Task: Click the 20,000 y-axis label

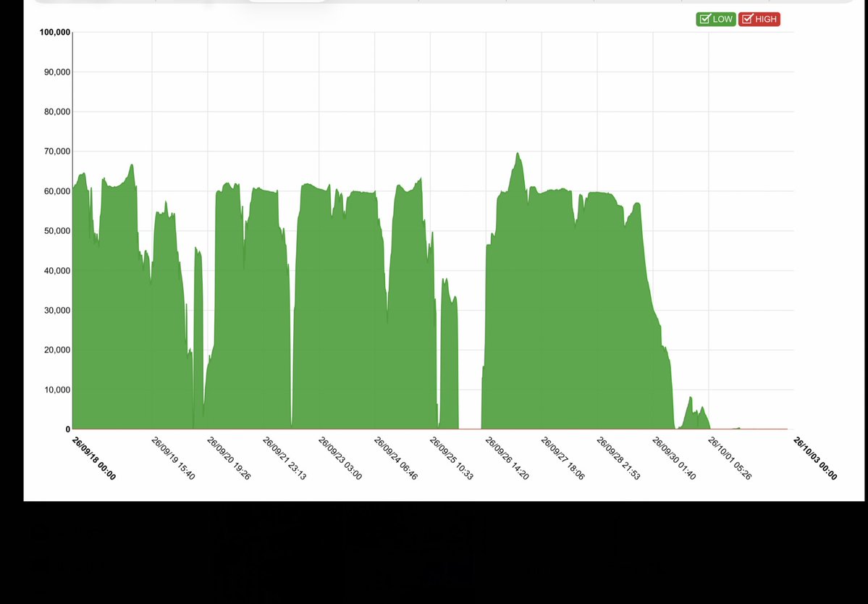Action: (x=57, y=350)
